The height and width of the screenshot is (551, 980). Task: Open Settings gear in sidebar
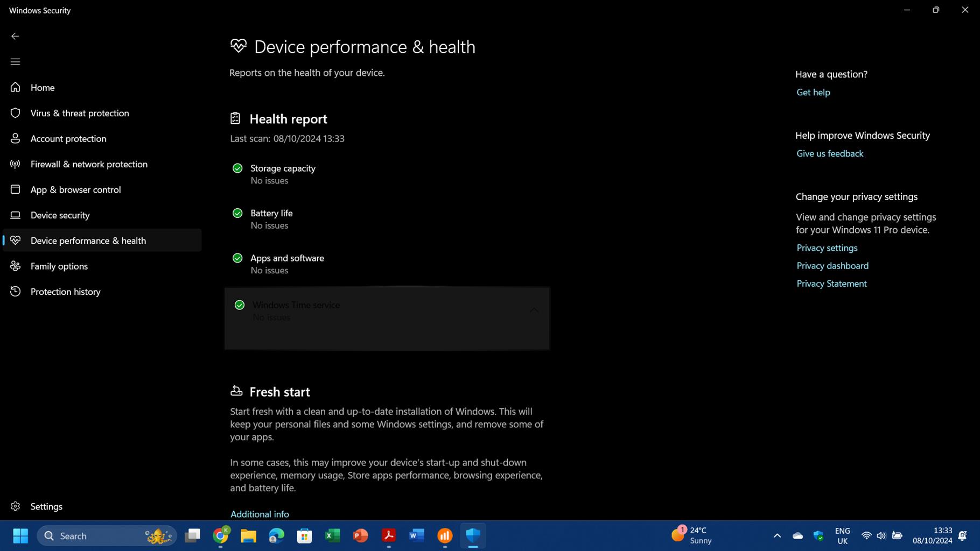click(16, 506)
